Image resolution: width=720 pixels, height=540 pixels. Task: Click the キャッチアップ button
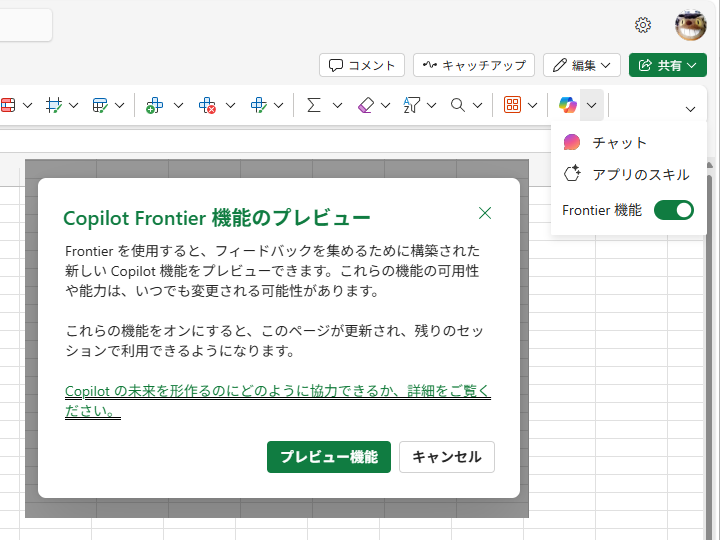point(474,65)
